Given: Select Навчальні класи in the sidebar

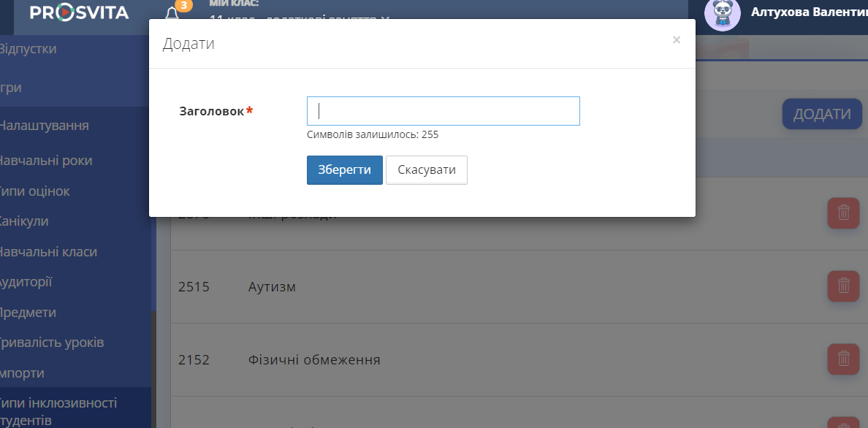Looking at the screenshot, I should tap(48, 252).
